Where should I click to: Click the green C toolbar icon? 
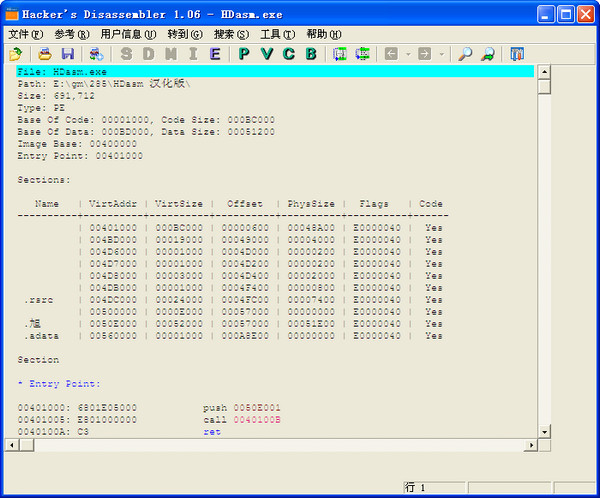(x=289, y=54)
